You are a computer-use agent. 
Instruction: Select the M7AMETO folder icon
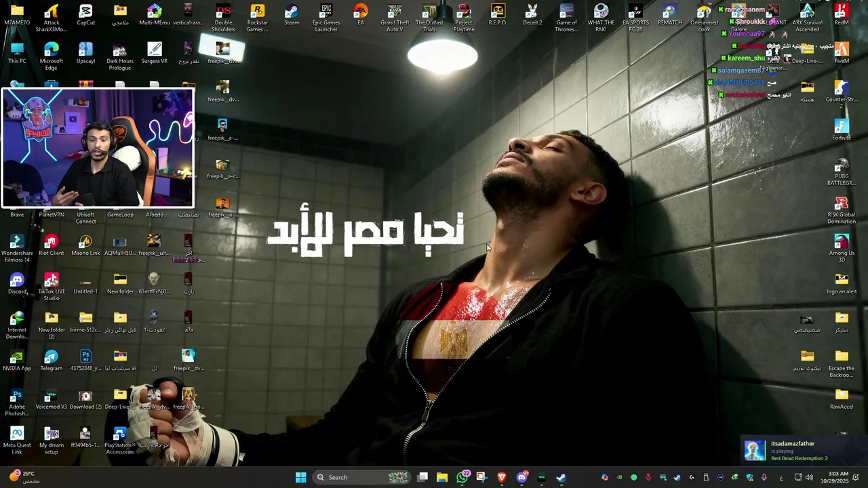point(17,15)
